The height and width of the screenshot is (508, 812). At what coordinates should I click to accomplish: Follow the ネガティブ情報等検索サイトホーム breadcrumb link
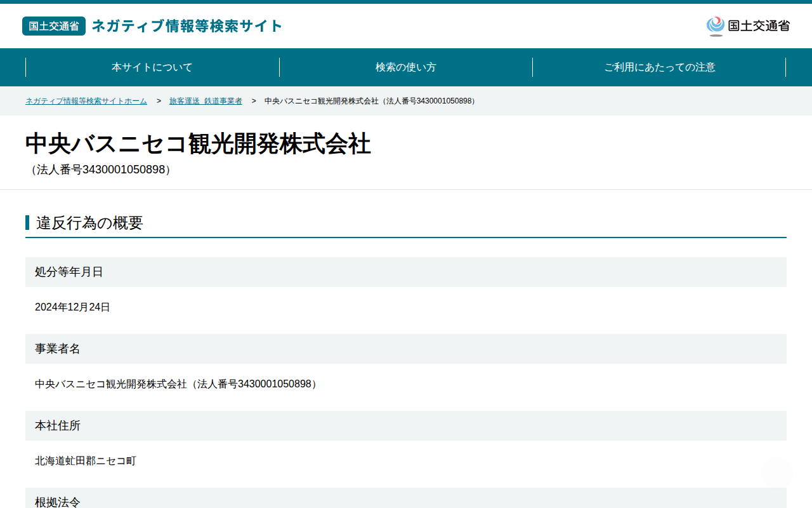(86, 101)
